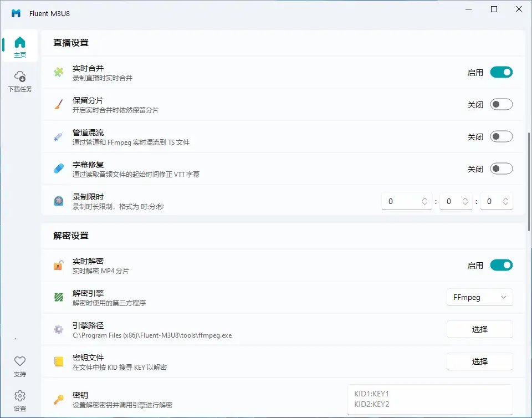532x418 pixels.
Task: Click the brush icon beside 保留分片
Action: click(x=59, y=104)
